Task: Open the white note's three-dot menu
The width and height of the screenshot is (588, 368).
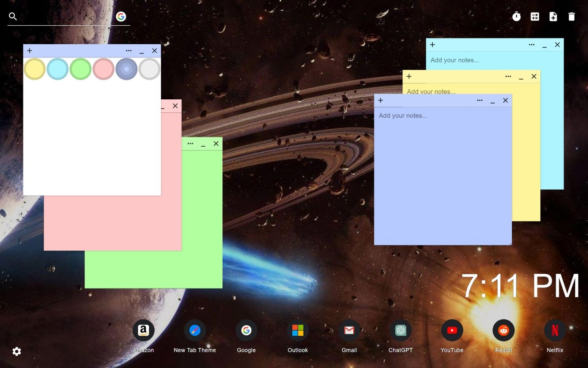Action: (x=129, y=51)
